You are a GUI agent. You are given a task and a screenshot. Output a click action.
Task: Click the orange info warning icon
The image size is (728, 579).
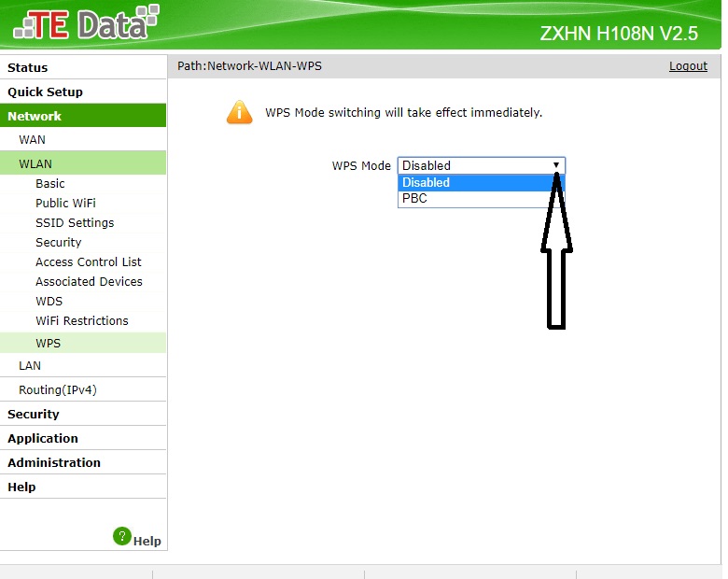[239, 112]
